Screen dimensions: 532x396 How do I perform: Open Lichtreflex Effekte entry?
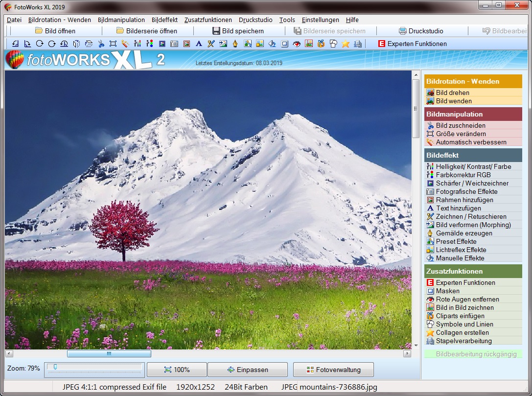(473, 250)
